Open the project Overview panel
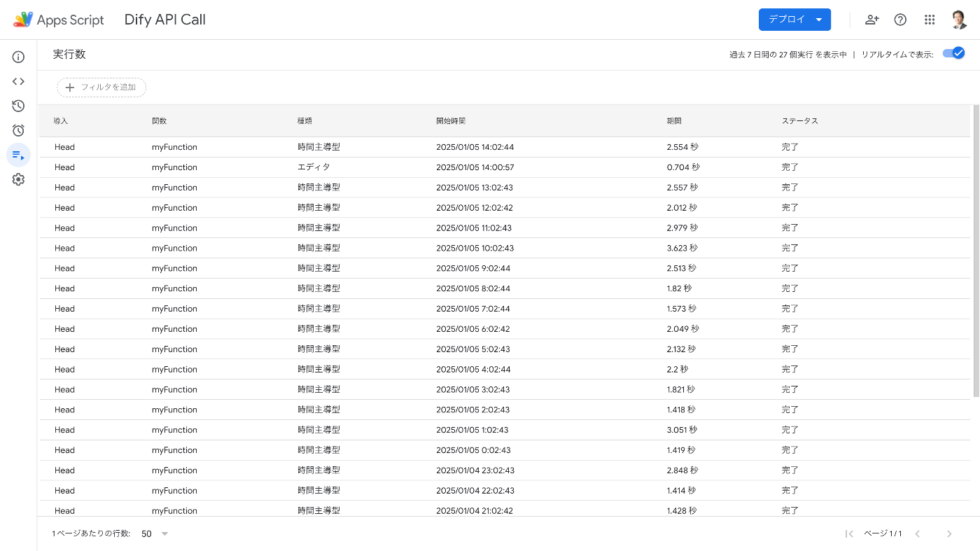 tap(17, 57)
